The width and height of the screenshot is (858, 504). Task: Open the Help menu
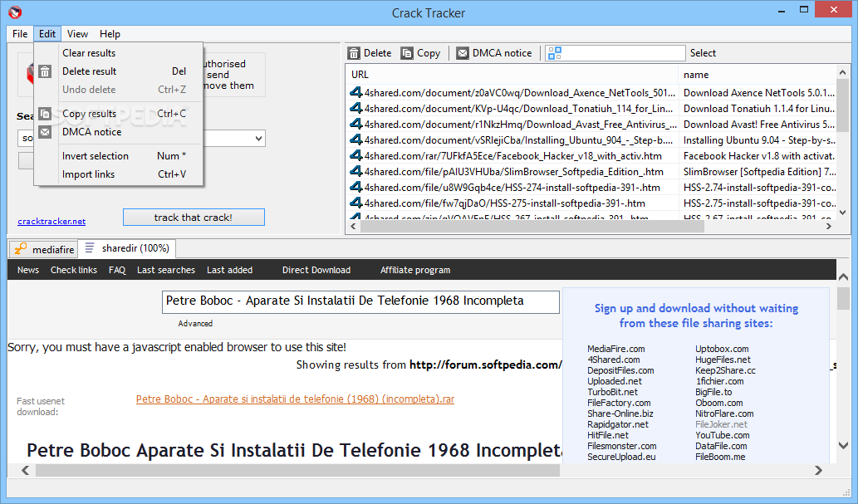(110, 34)
